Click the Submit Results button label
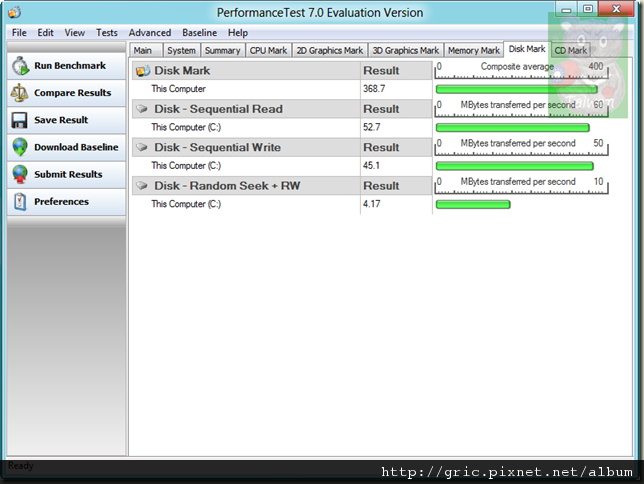Image resolution: width=644 pixels, height=484 pixels. coord(68,174)
